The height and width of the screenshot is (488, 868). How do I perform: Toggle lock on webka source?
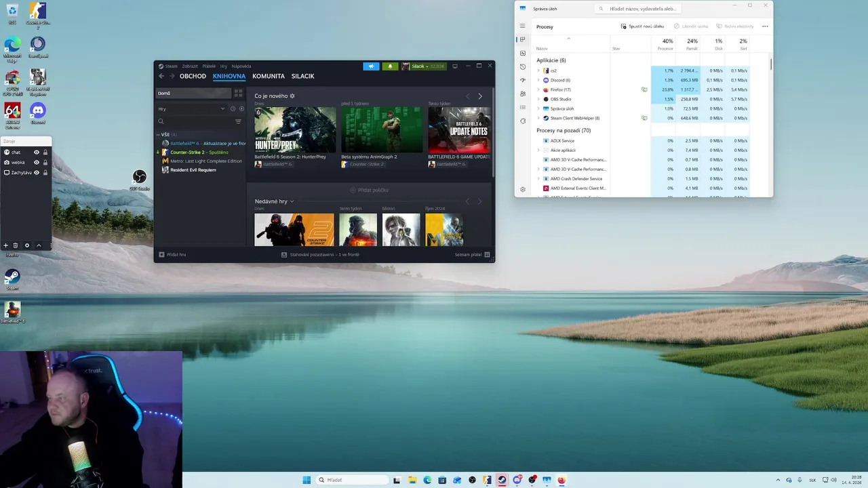(x=45, y=163)
